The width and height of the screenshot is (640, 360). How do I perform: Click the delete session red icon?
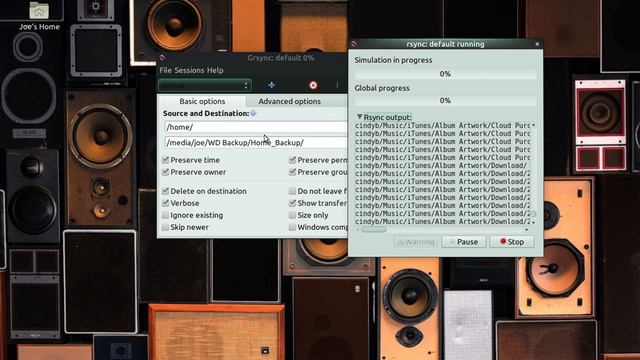313,85
